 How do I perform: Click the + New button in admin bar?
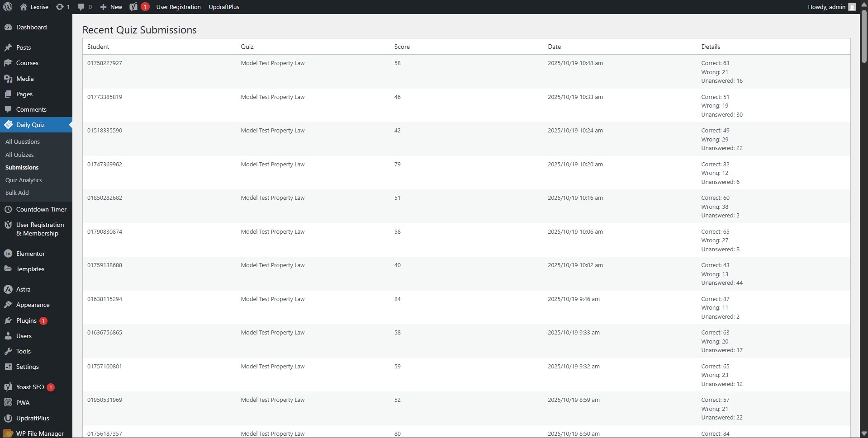coord(111,7)
